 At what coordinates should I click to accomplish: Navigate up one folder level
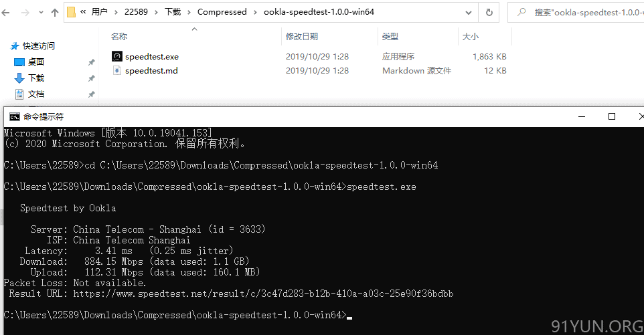55,13
